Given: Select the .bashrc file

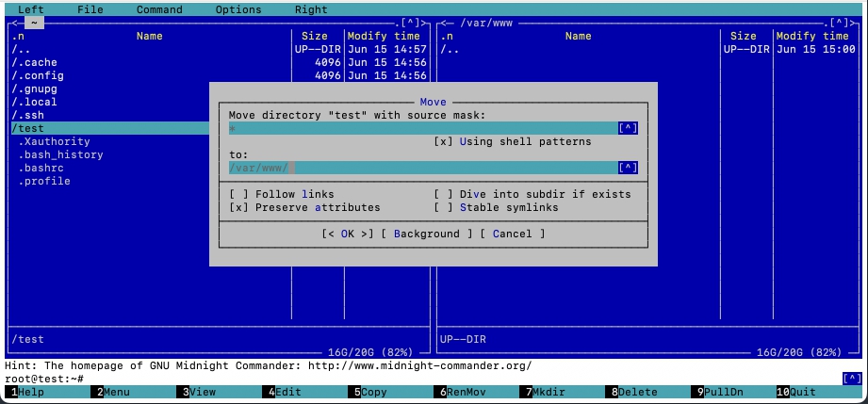Looking at the screenshot, I should point(110,168).
